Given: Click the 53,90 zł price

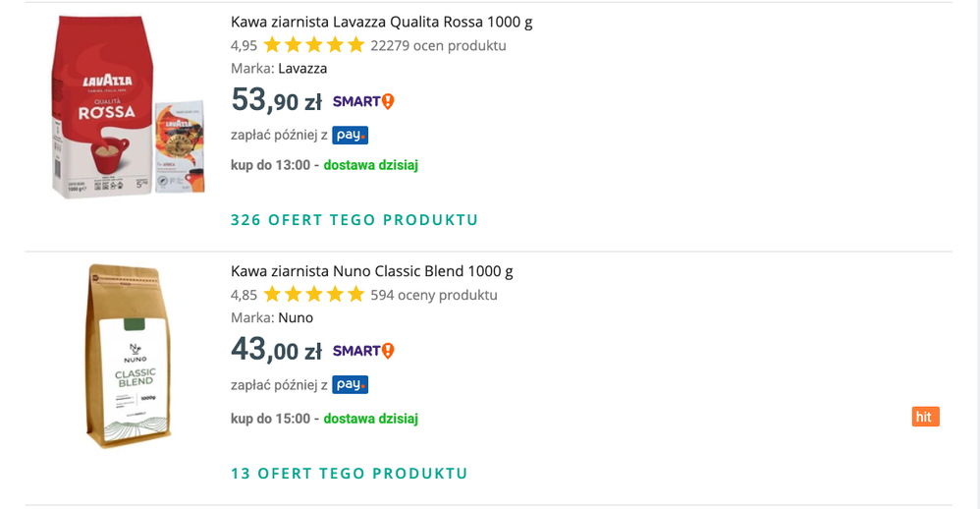Looking at the screenshot, I should point(276,100).
